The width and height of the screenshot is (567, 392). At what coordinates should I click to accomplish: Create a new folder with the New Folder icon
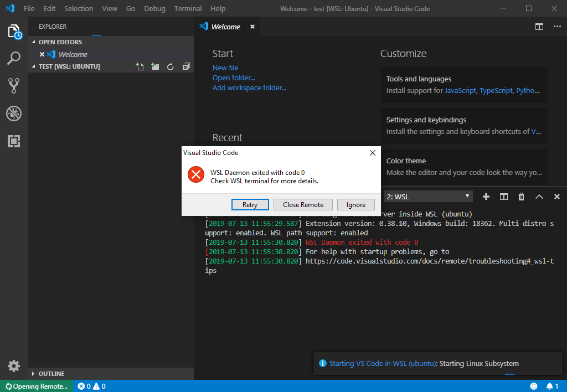(x=155, y=66)
